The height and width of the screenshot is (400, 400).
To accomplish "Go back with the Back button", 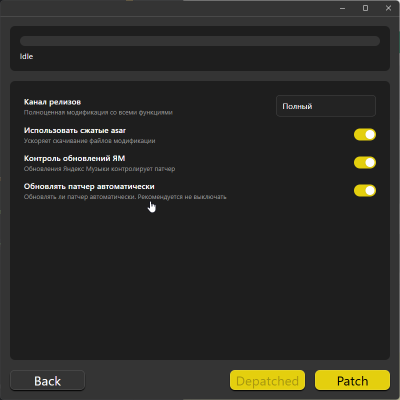I will tap(48, 380).
